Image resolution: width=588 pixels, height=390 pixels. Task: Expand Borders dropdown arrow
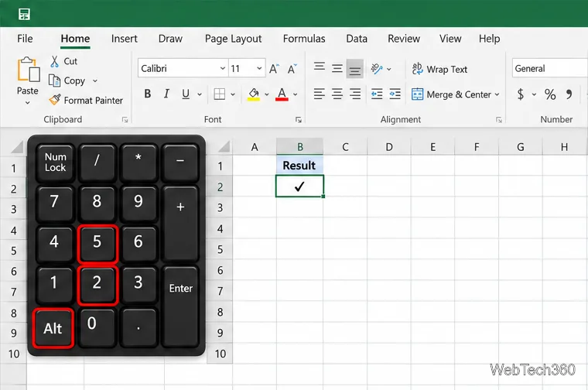point(233,94)
